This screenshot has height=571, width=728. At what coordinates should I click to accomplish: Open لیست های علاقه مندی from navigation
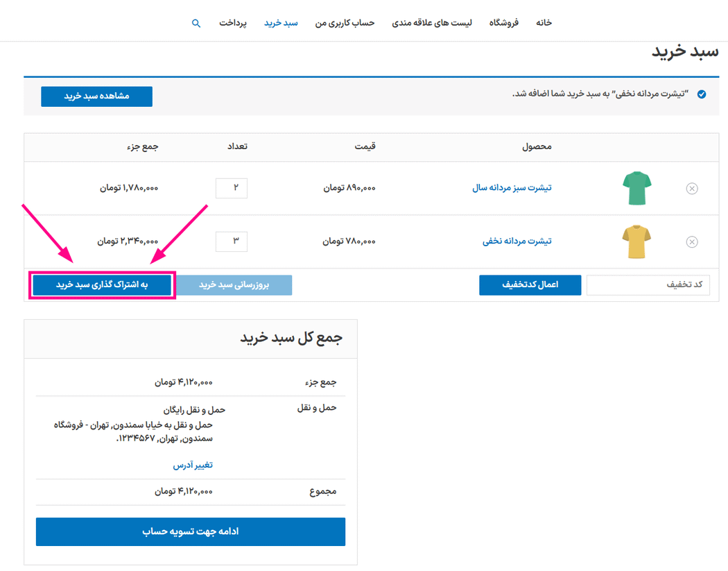tap(433, 23)
